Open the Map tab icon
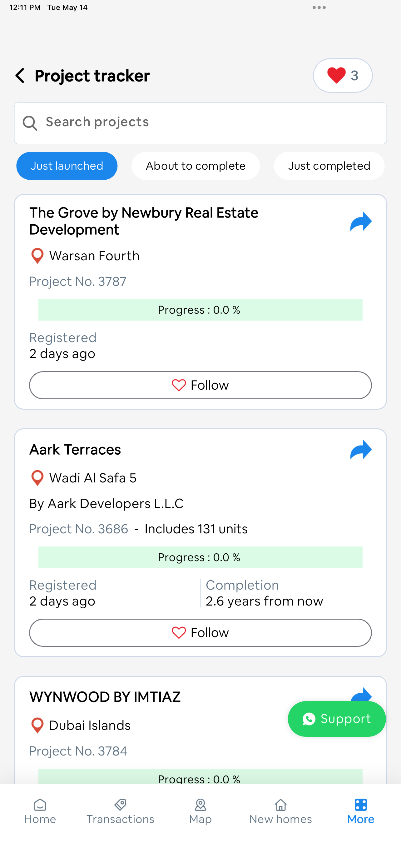The image size is (401, 868). 200,805
